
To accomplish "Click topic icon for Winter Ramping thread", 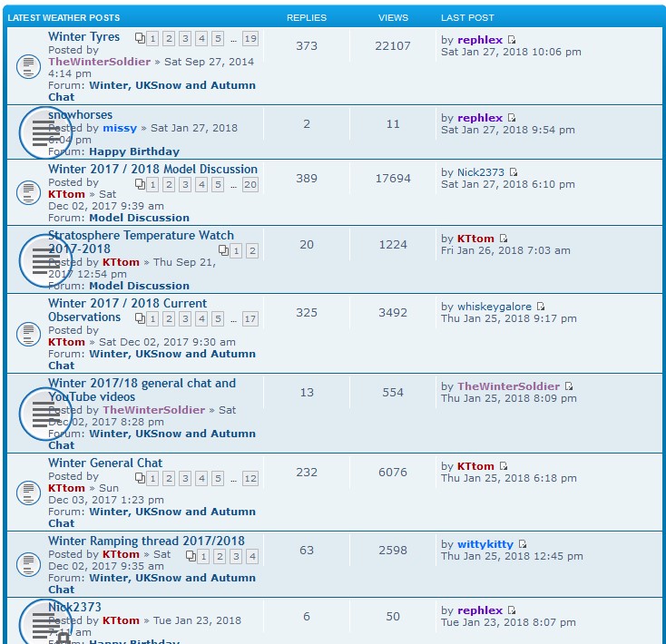I will 28,564.
